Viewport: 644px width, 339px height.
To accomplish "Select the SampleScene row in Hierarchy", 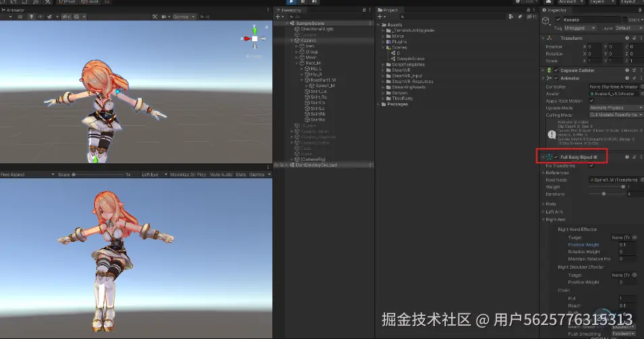I will point(324,24).
